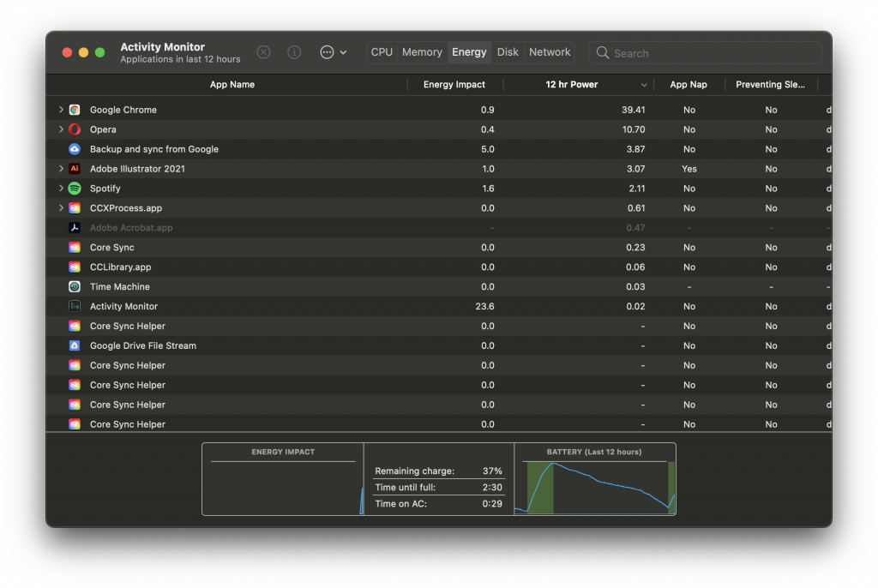The image size is (878, 588).
Task: Click the Google Drive File Stream icon
Action: point(75,345)
